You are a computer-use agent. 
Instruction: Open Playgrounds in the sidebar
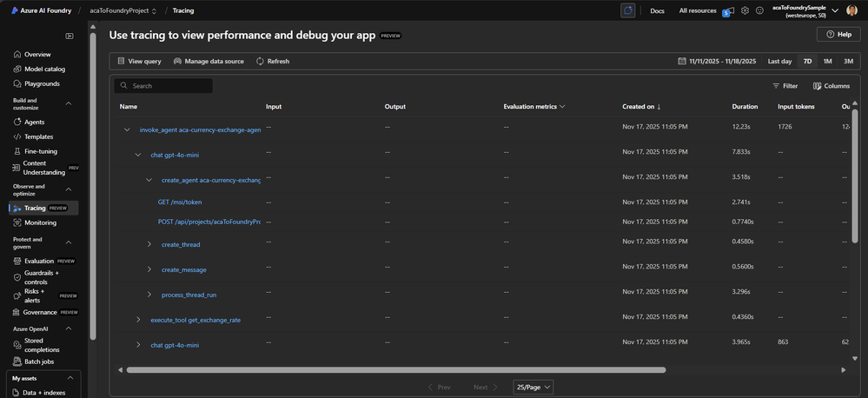point(43,83)
